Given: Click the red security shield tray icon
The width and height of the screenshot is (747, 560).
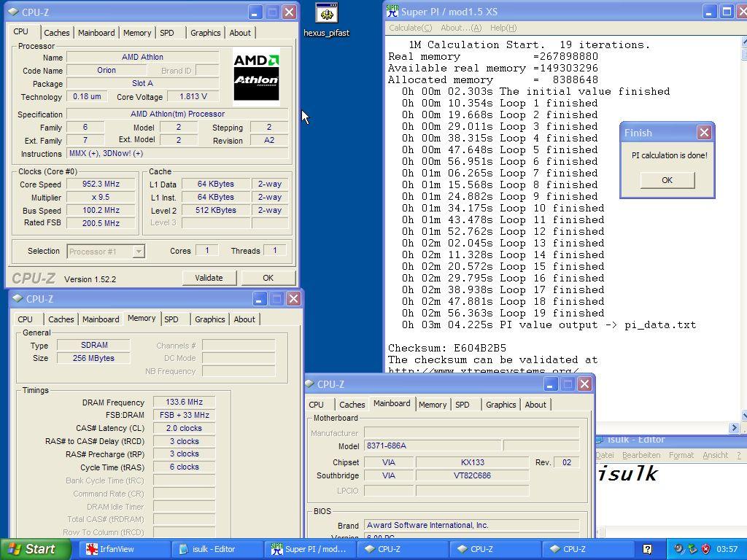Looking at the screenshot, I should (706, 549).
